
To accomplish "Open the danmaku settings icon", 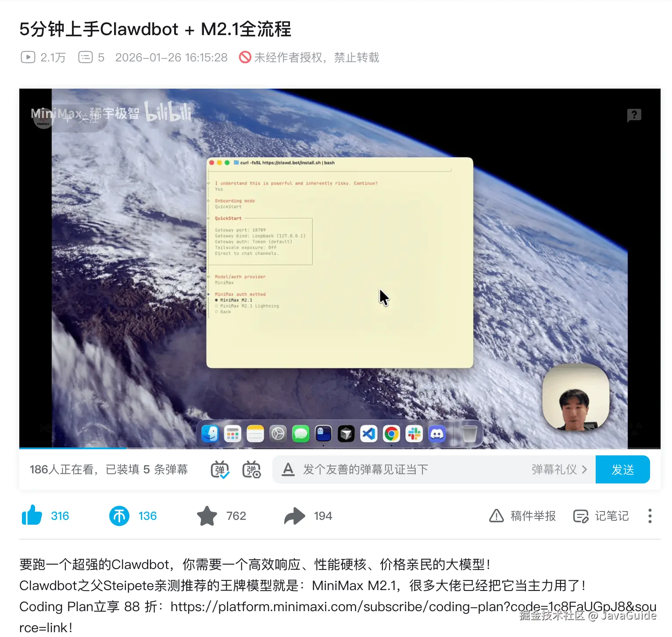I will (x=252, y=469).
